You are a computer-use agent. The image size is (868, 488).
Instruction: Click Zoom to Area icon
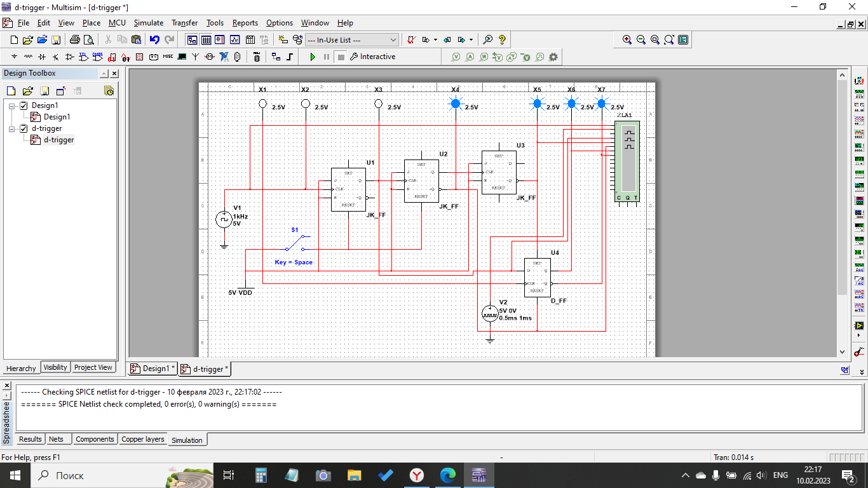click(655, 40)
